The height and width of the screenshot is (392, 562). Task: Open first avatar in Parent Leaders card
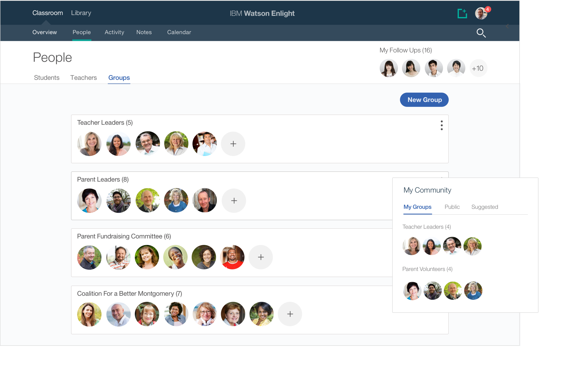[x=89, y=201]
